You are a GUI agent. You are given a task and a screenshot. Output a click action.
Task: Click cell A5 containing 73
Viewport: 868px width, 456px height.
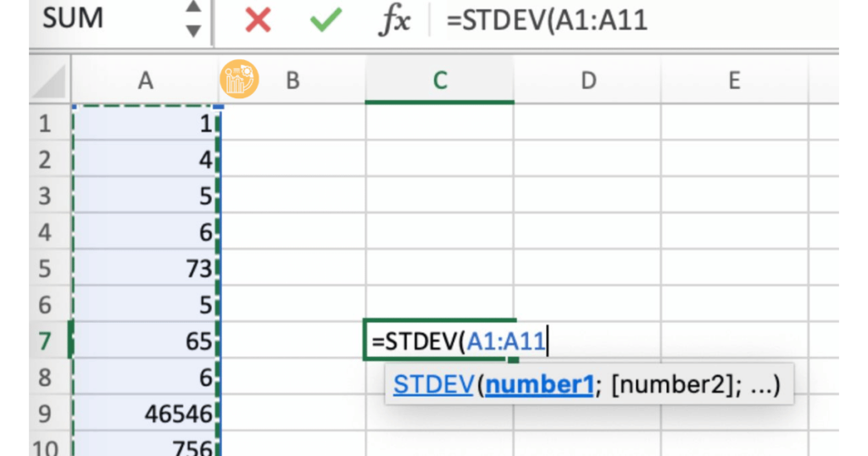(145, 270)
